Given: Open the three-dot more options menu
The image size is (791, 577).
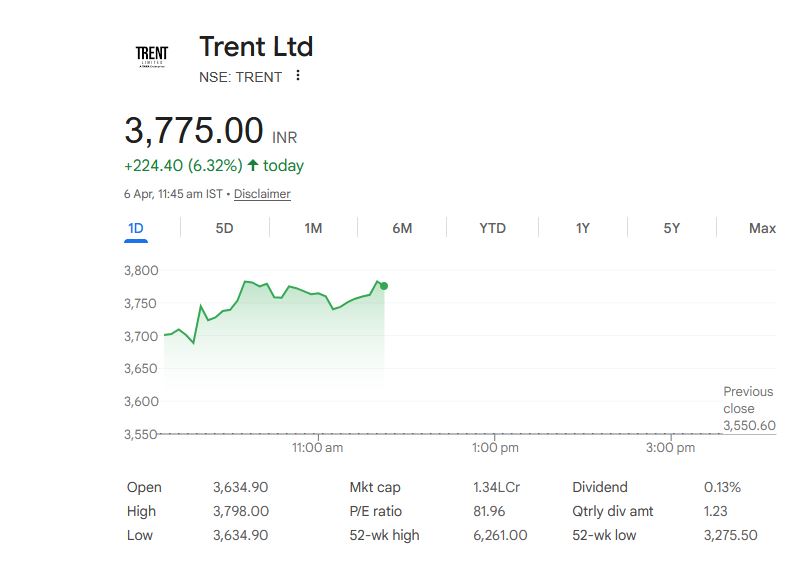Looking at the screenshot, I should 297,76.
